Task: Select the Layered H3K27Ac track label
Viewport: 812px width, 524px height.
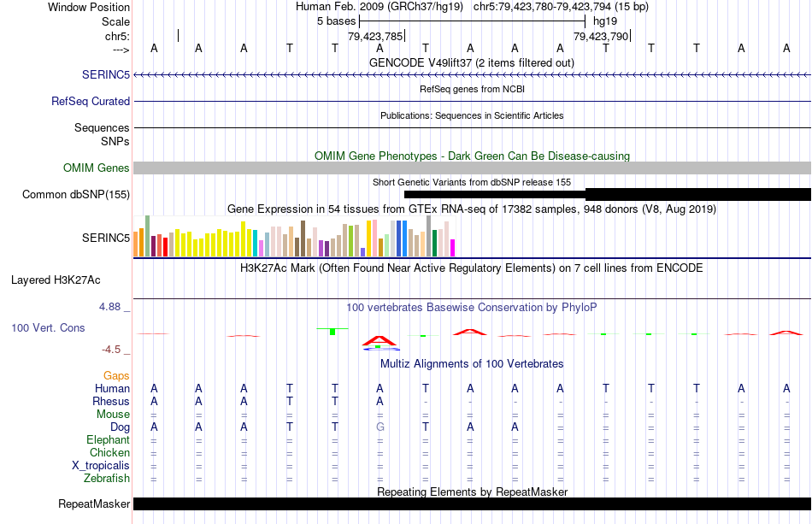Action: (x=56, y=280)
